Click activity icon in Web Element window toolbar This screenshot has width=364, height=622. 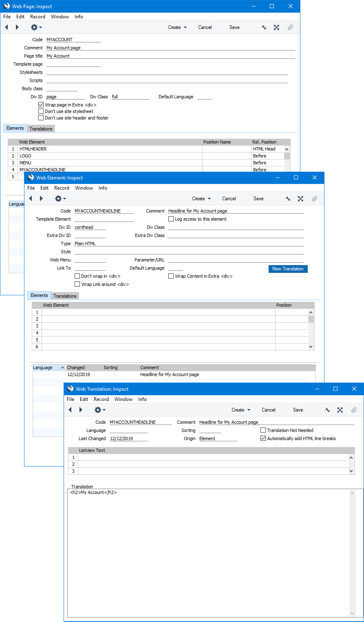point(288,199)
